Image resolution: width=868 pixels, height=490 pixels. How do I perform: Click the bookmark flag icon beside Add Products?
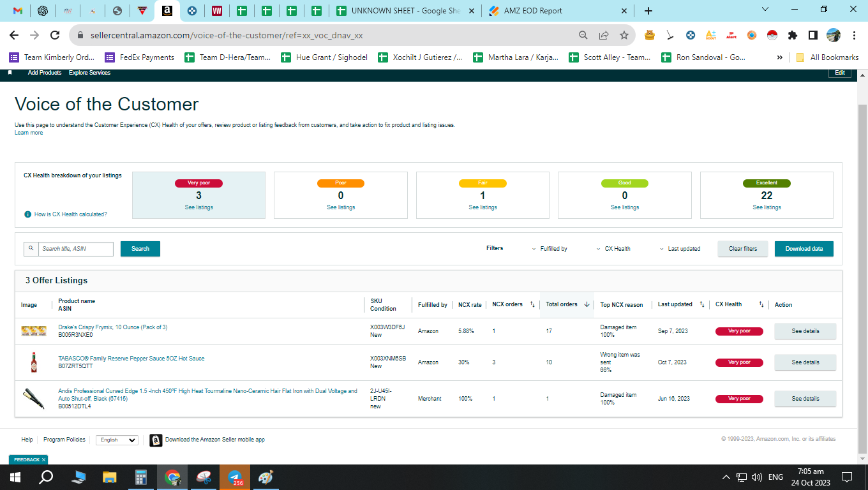pyautogui.click(x=10, y=73)
